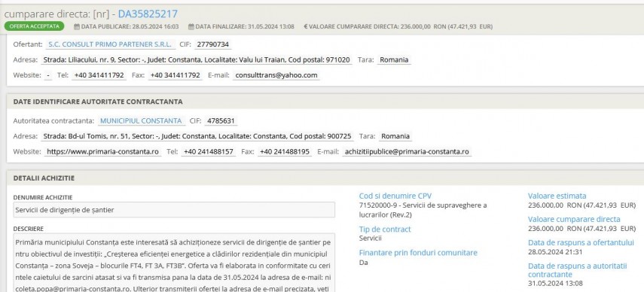Click the Valoare estimata label

(x=557, y=196)
